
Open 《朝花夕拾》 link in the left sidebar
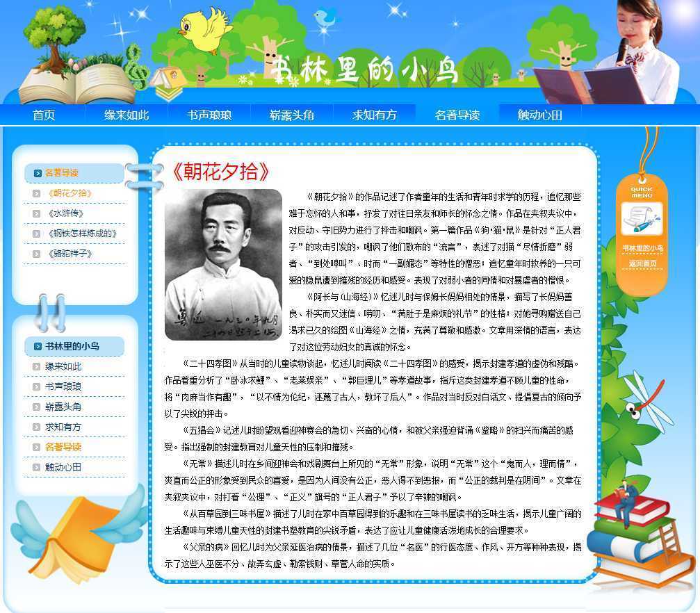[70, 193]
